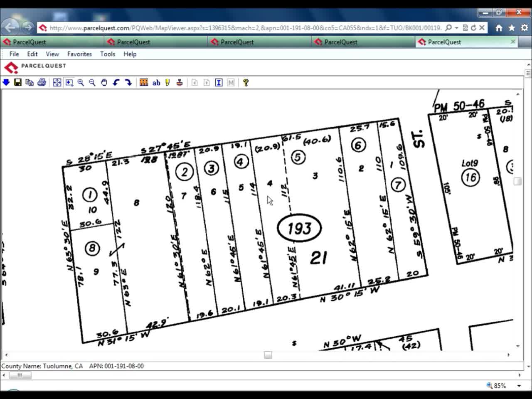Open browser tools gear icon
The height and width of the screenshot is (399, 532).
[x=525, y=28]
